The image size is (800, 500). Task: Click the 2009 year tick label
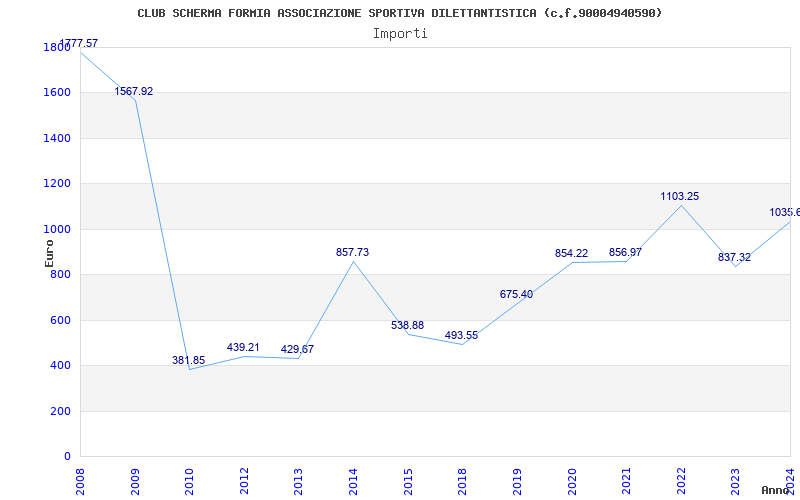135,482
